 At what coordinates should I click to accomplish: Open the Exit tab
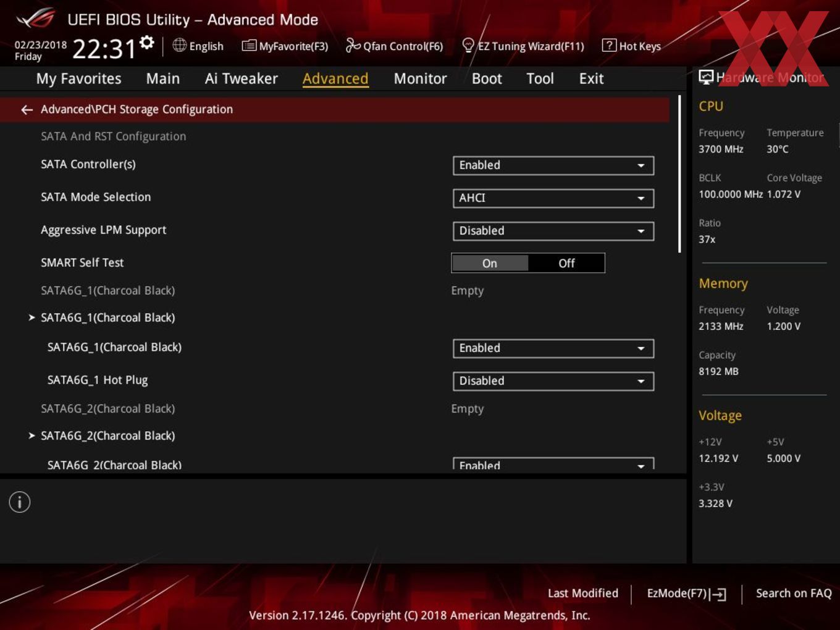[x=591, y=78]
